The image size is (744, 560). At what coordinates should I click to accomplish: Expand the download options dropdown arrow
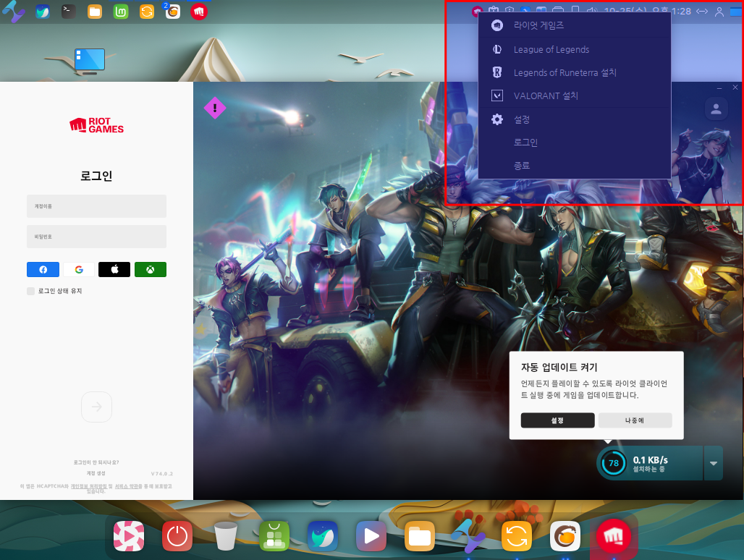713,463
